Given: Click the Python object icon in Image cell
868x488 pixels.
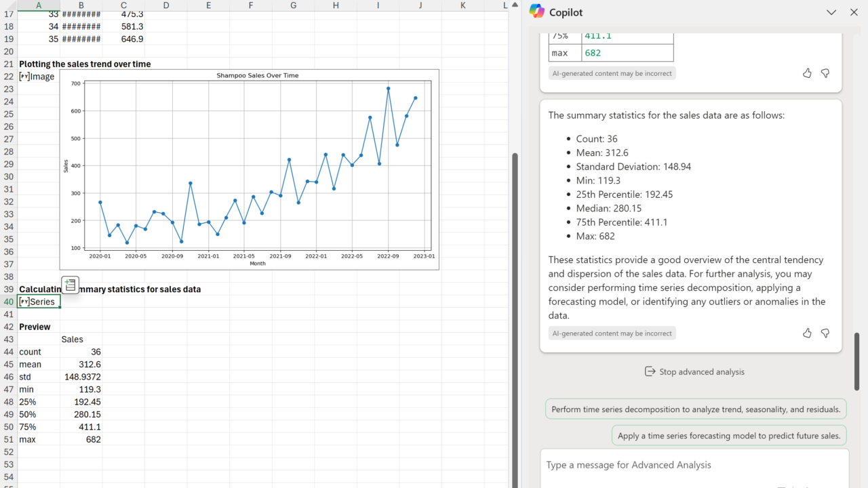Looking at the screenshot, I should coord(24,77).
